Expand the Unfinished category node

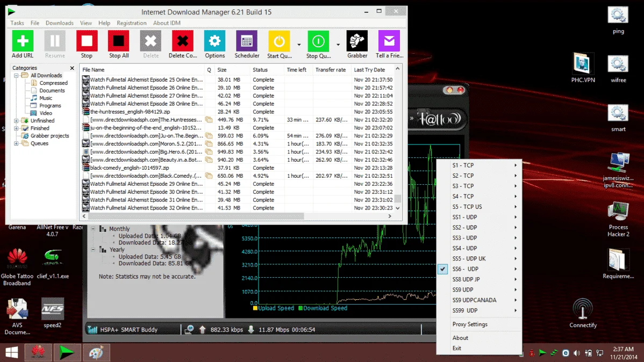coord(16,121)
